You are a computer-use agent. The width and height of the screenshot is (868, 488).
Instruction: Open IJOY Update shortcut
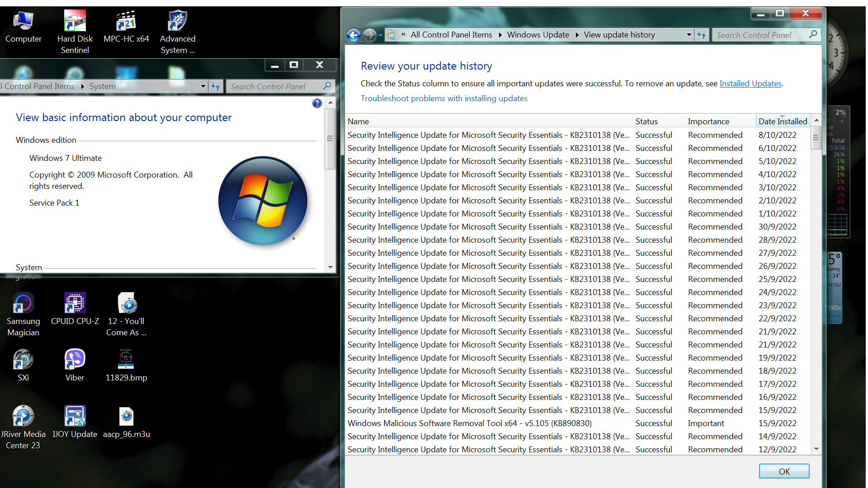coord(75,422)
